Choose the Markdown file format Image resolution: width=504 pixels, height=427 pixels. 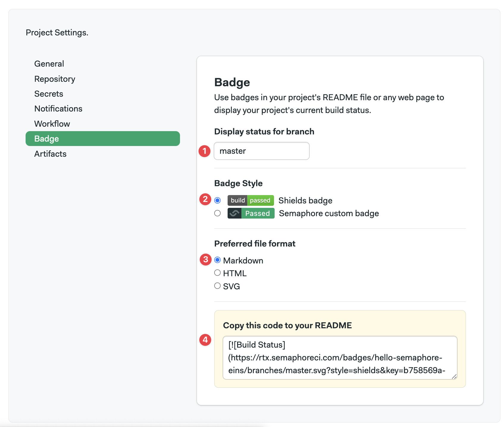(217, 260)
